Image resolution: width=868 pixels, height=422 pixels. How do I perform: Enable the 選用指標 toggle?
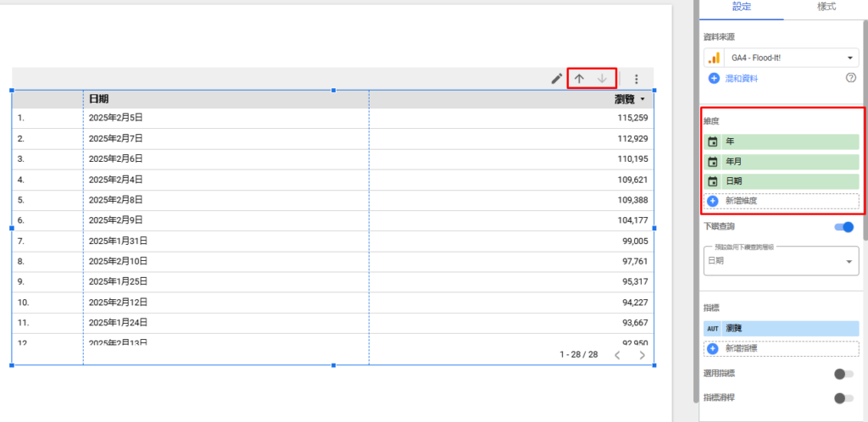coord(843,374)
